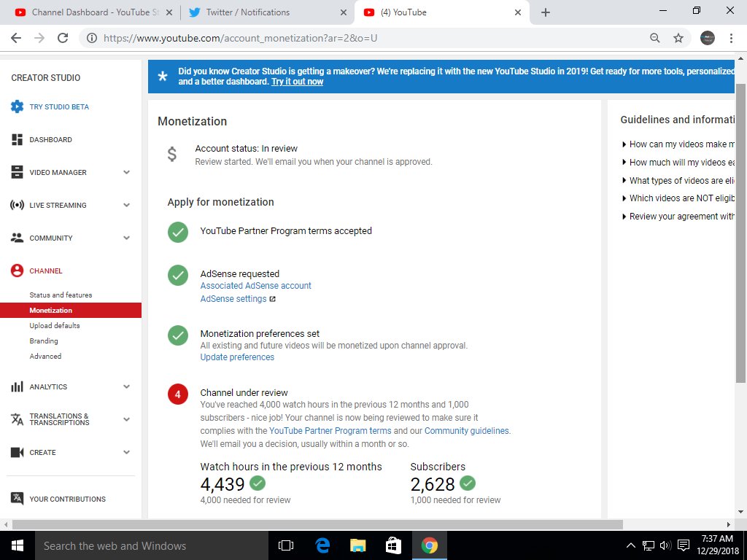
Task: Click the 'Search the web and Windows' box
Action: pos(152,545)
